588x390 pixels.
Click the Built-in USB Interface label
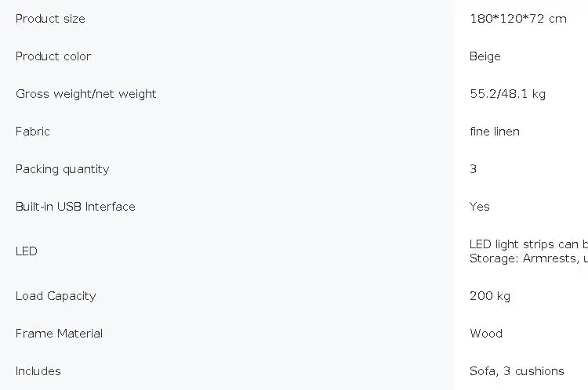(x=75, y=207)
